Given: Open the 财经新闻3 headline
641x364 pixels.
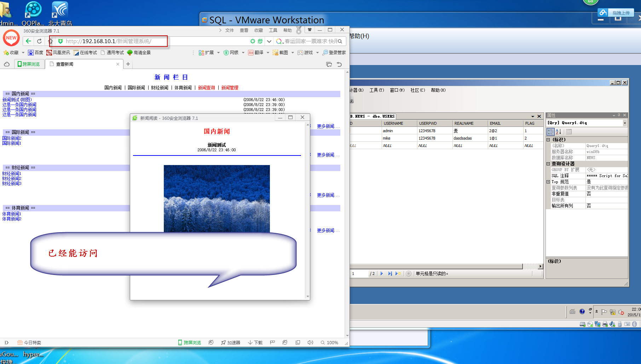Looking at the screenshot, I should pyautogui.click(x=12, y=183).
